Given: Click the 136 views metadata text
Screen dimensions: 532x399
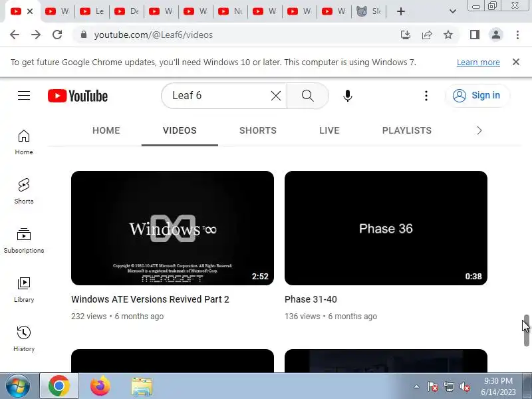Looking at the screenshot, I should tap(302, 317).
